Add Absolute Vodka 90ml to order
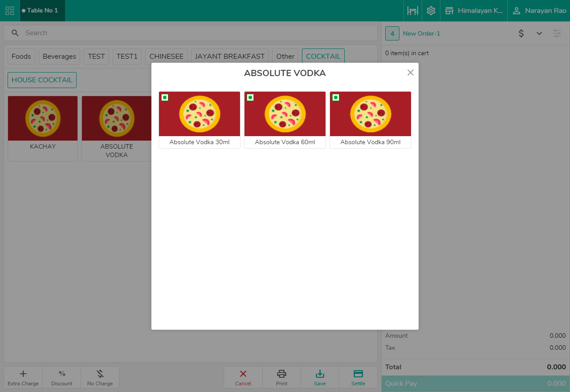The height and width of the screenshot is (392, 570). point(370,120)
